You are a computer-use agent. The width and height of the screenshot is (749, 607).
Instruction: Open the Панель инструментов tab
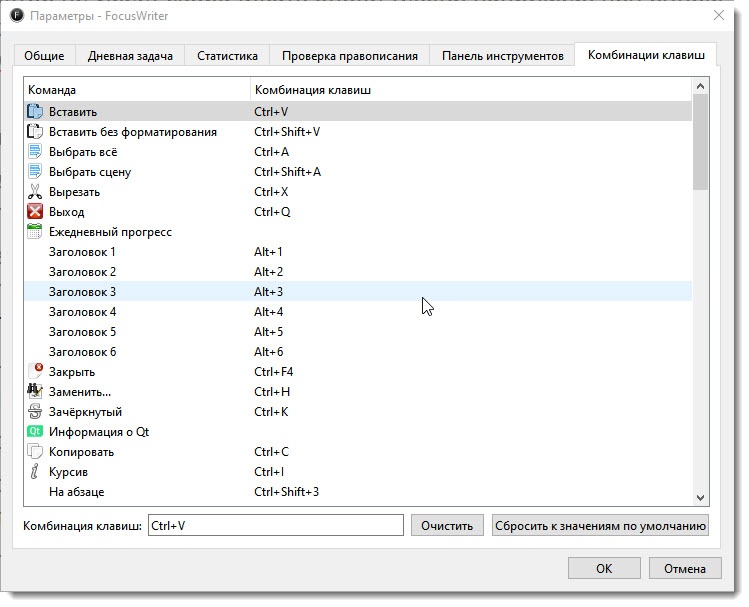click(x=503, y=56)
